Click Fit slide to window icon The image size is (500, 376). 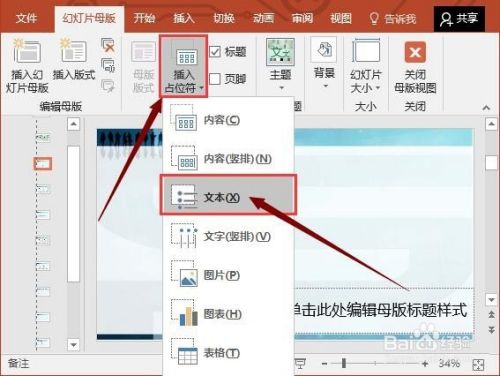(478, 364)
